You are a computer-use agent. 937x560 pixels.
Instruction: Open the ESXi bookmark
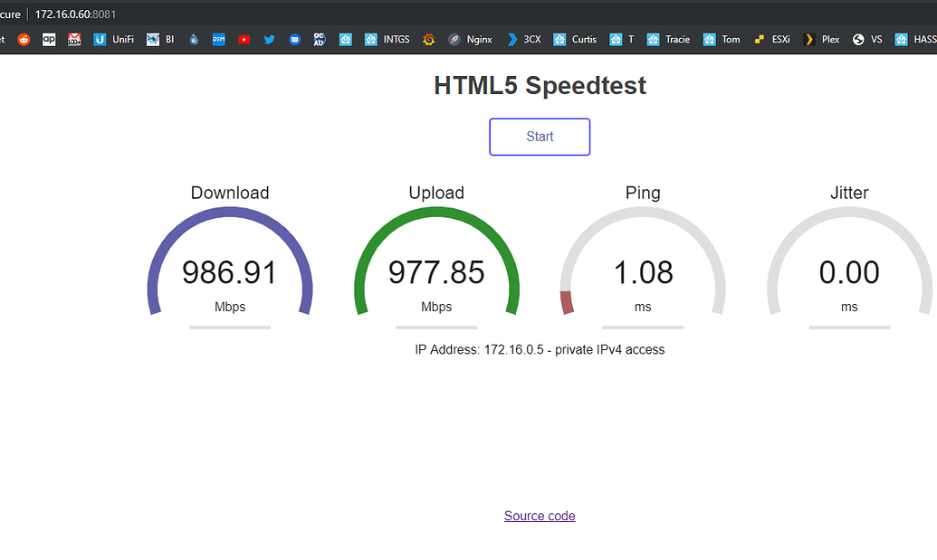(x=771, y=39)
